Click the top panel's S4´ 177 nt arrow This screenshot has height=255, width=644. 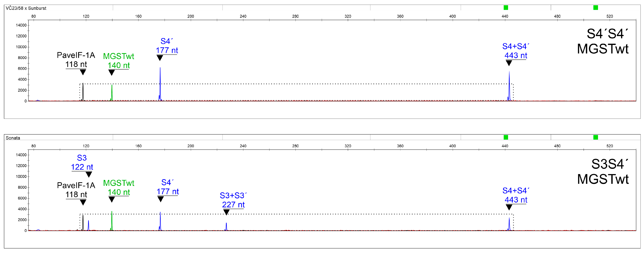pyautogui.click(x=160, y=58)
